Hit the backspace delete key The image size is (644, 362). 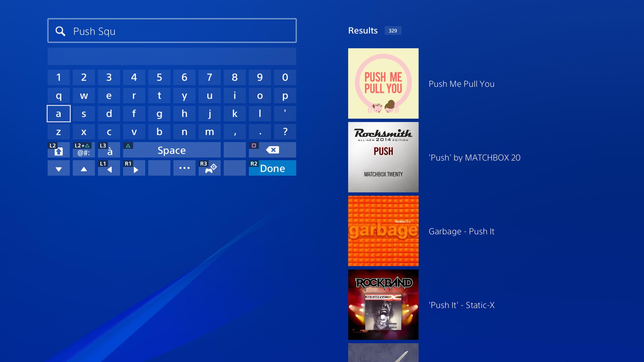[272, 150]
